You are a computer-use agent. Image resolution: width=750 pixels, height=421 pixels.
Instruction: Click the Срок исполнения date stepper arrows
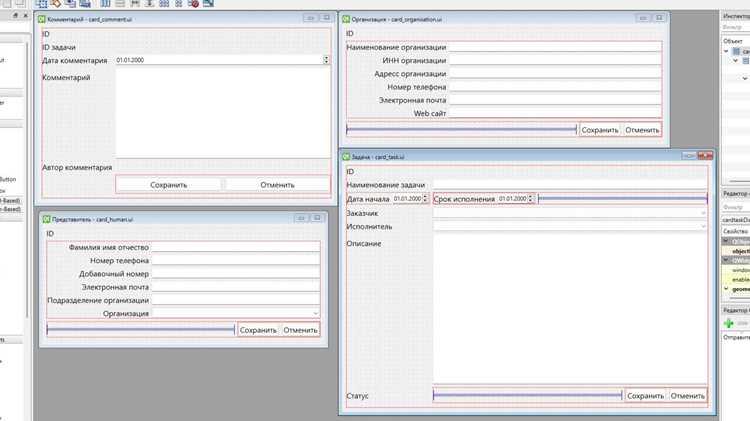click(x=530, y=199)
